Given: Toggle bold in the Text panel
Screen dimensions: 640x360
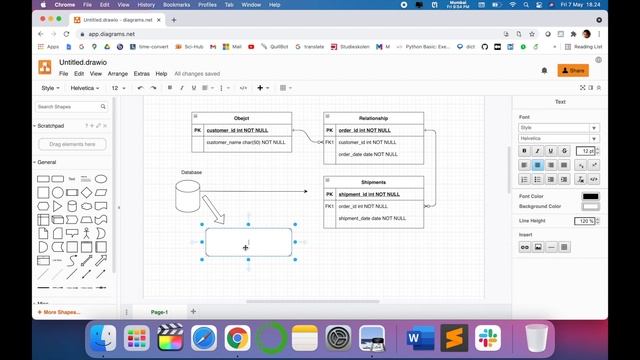Looking at the screenshot, I should point(524,151).
